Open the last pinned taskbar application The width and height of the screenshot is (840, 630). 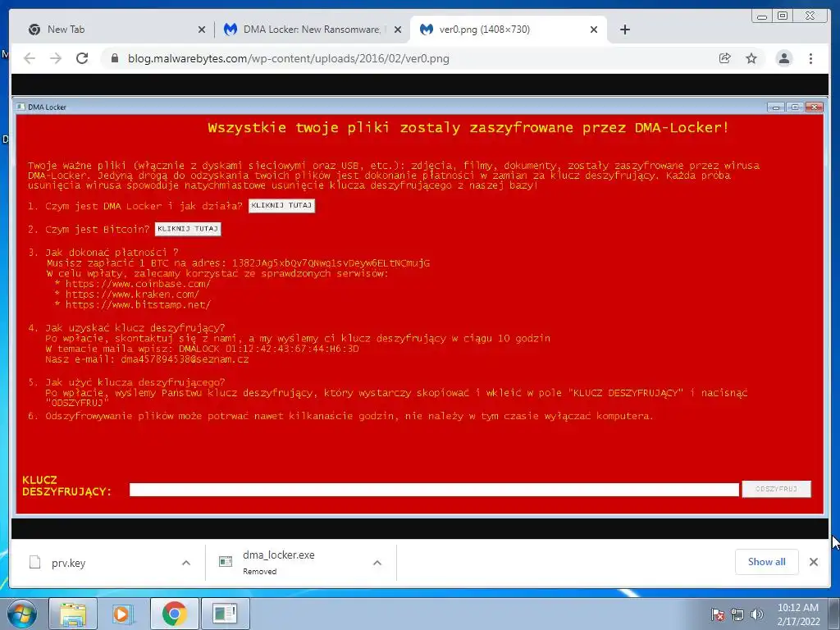pos(225,614)
